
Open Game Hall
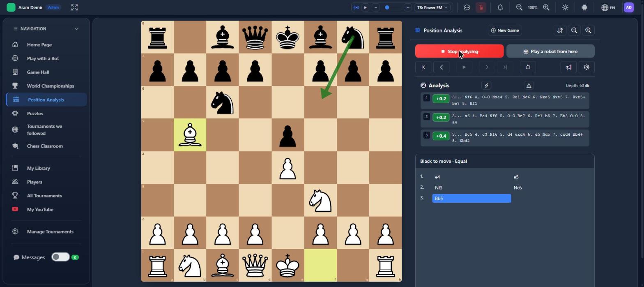pyautogui.click(x=46, y=72)
